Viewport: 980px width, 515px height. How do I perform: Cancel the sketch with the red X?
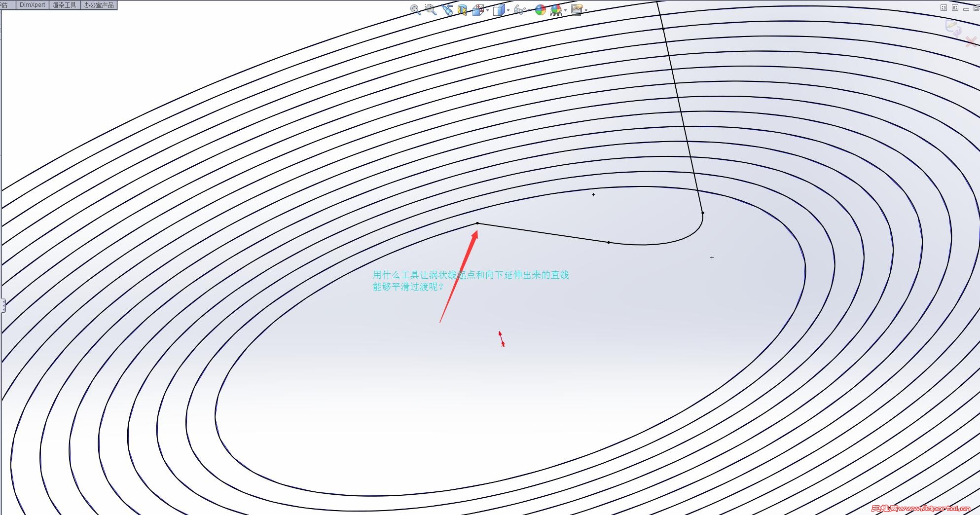[x=971, y=42]
